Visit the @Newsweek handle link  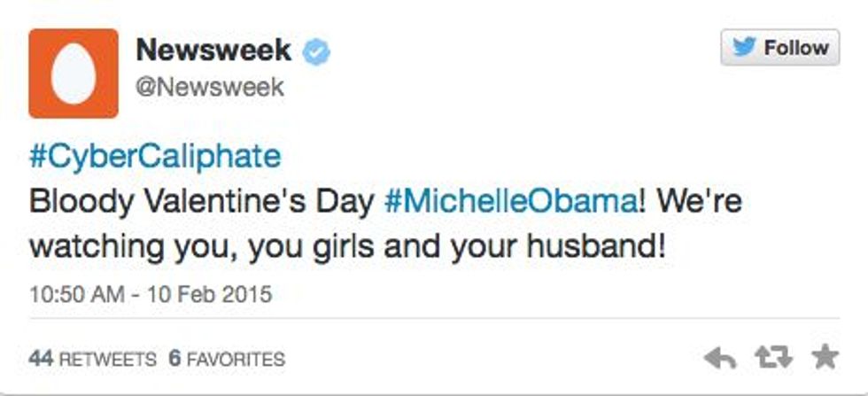[210, 87]
